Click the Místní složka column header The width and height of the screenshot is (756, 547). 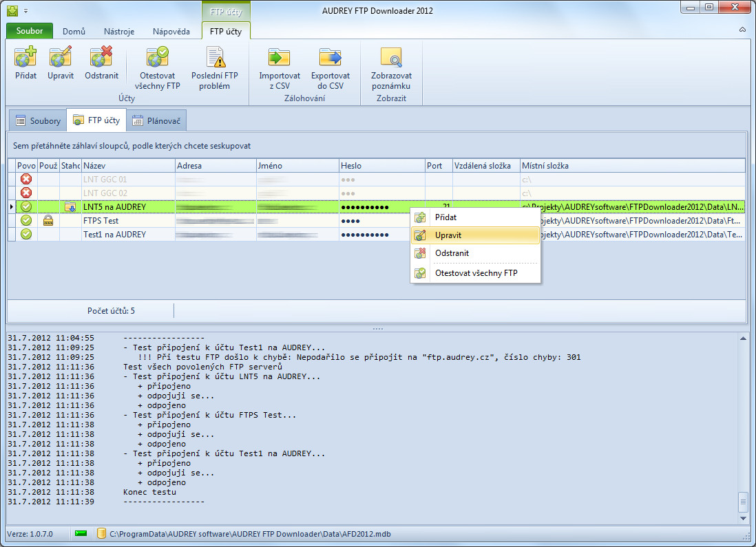633,166
